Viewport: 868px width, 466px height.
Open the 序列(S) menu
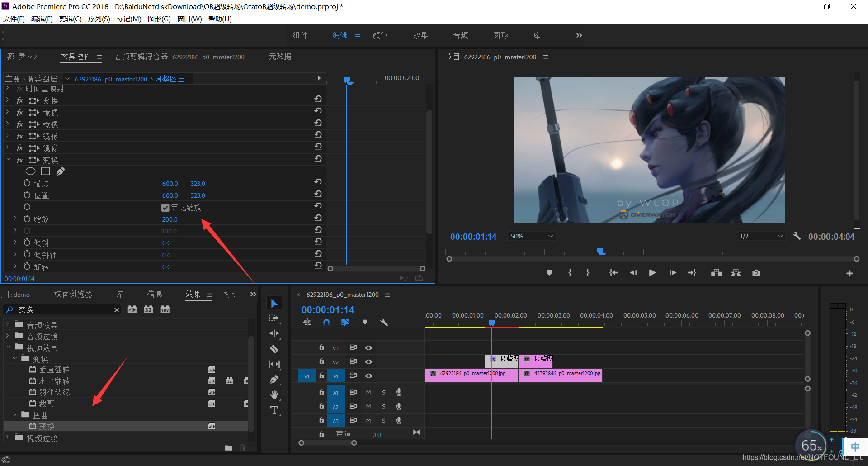(99, 19)
